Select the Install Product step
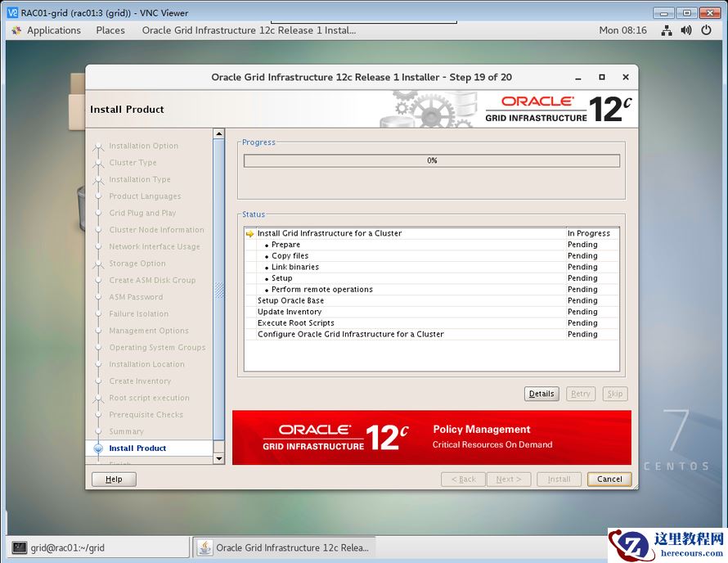The height and width of the screenshot is (563, 728). coord(137,448)
